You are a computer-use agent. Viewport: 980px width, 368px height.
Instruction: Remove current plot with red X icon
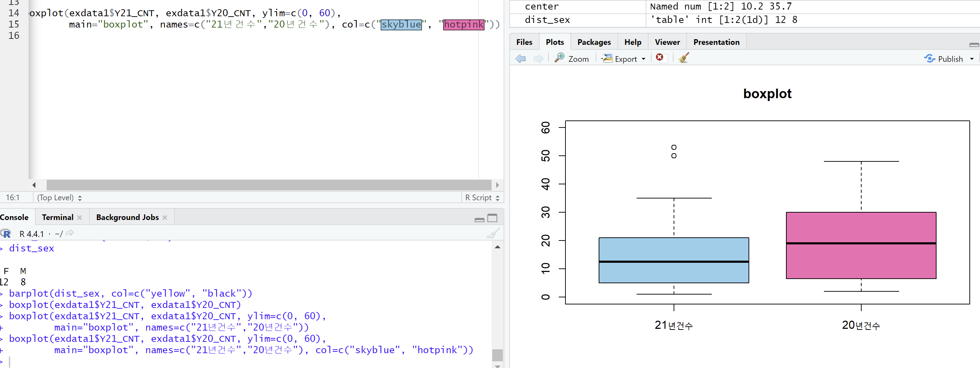660,58
